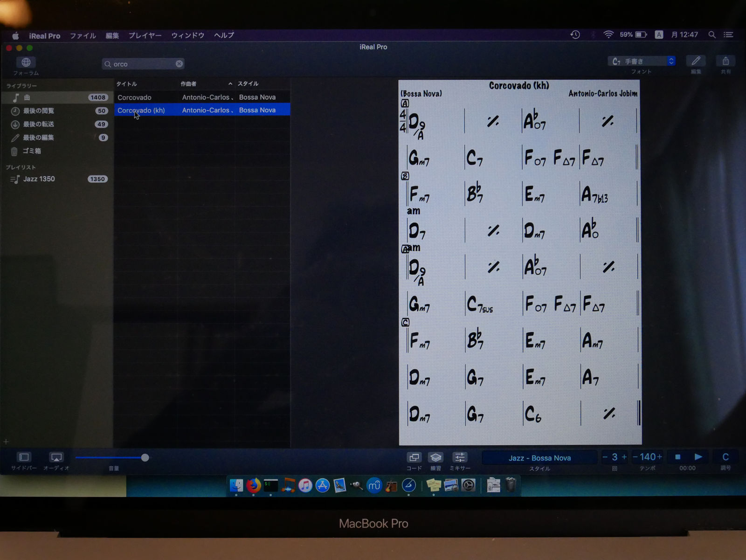Image resolution: width=746 pixels, height=560 pixels.
Task: Open the ヘルプ (Help) menu
Action: 224,35
